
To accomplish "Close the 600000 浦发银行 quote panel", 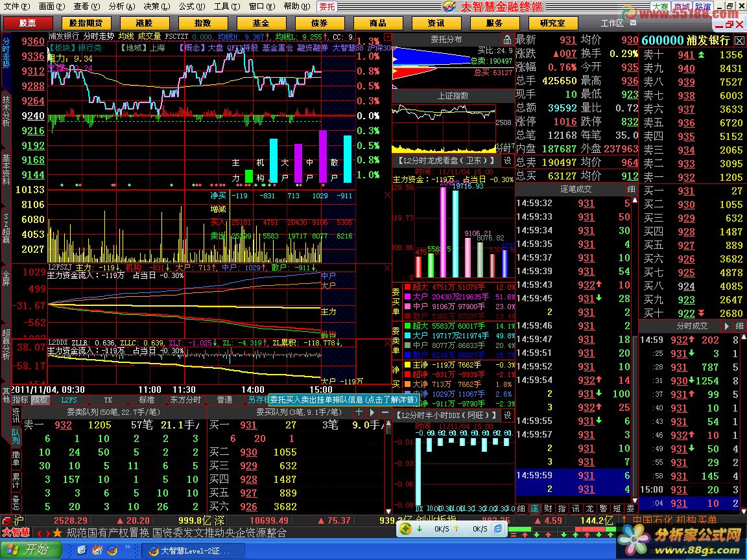I will click(739, 40).
